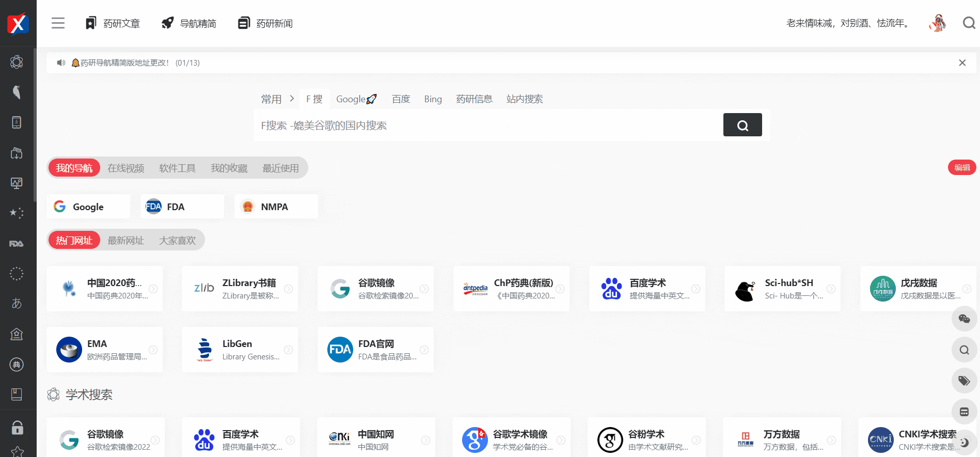
Task: Click arrow button on ZLibrary书籍 card
Action: pos(289,289)
